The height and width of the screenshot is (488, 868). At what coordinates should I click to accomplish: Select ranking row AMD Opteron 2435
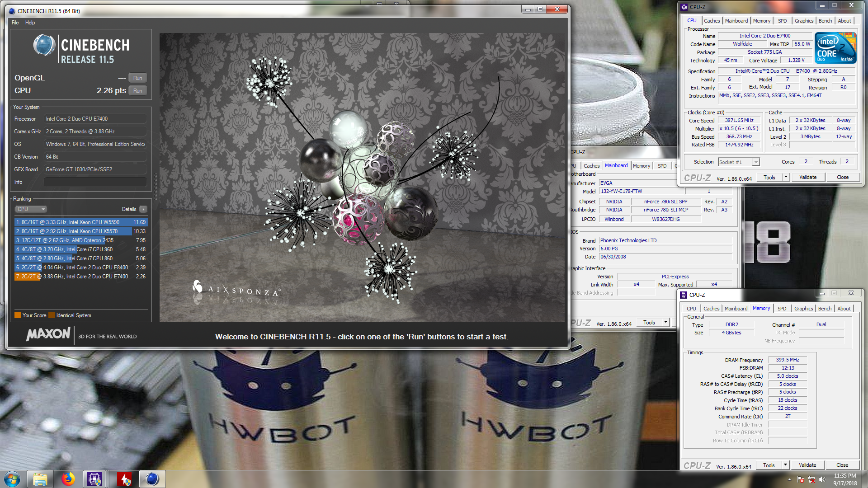tap(81, 240)
